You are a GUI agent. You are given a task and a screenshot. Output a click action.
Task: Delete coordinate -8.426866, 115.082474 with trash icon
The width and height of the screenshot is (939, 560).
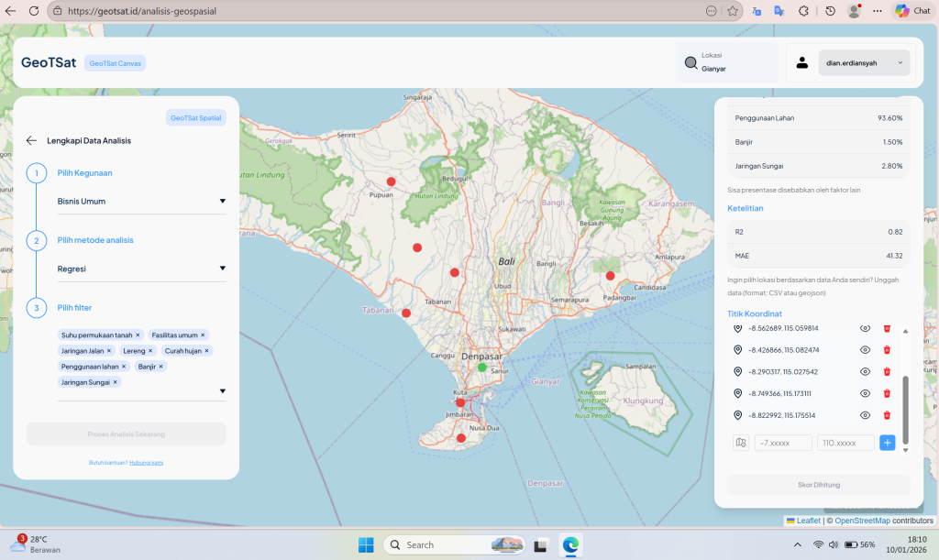pos(887,350)
